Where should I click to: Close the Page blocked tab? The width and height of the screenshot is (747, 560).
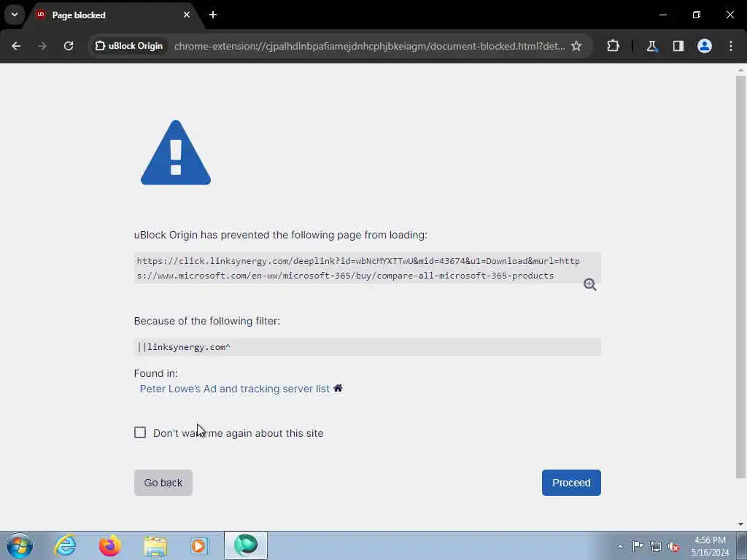[187, 15]
